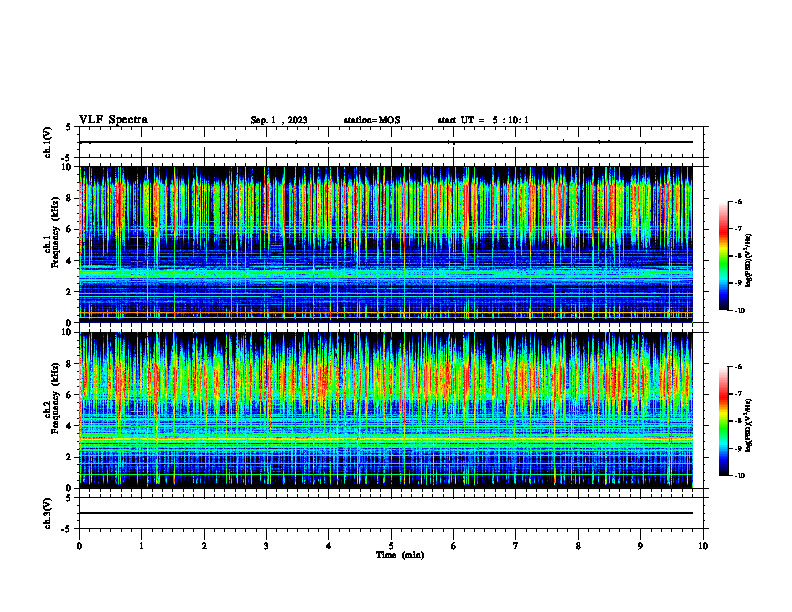Click the "VLF Spectra" plot title
The image size is (792, 612).
coord(113,120)
